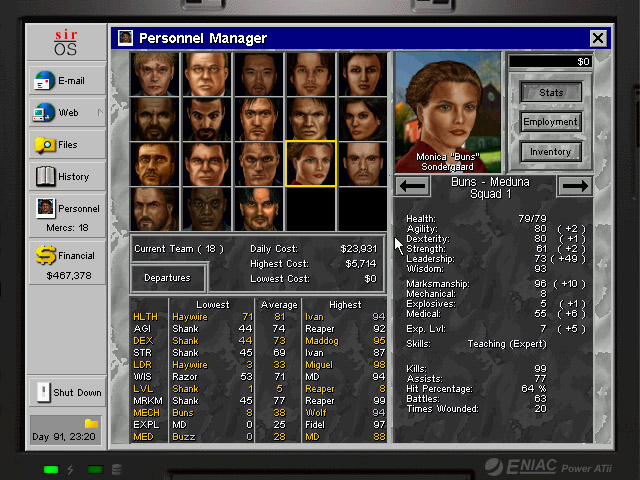Viewport: 640px width, 480px height.
Task: Switch to Inventory view
Action: pos(551,152)
